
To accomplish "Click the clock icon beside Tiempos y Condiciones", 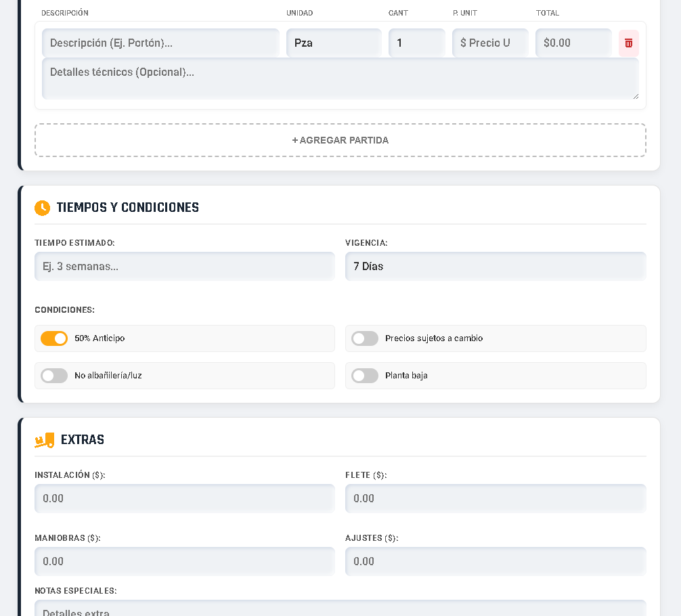I will point(42,208).
